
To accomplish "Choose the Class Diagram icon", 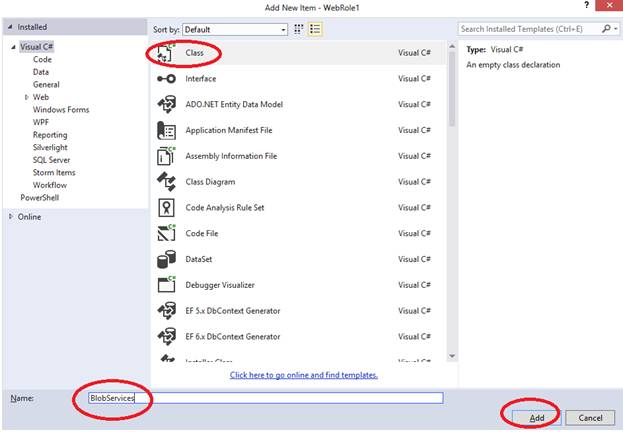I will pos(166,182).
